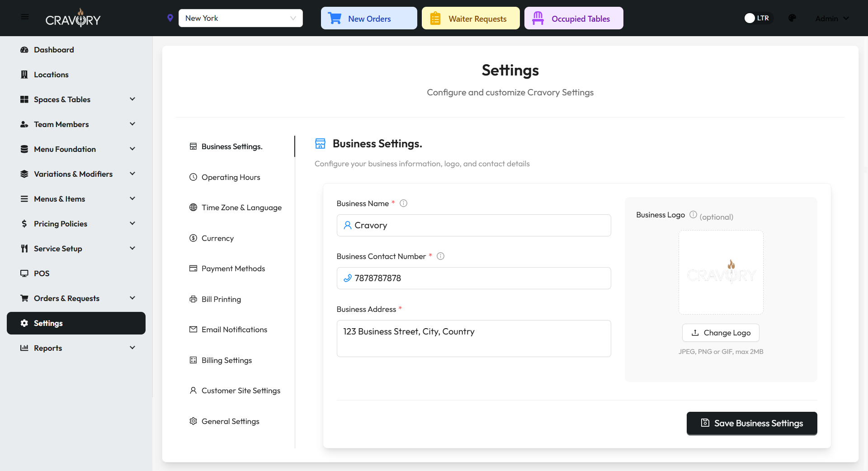This screenshot has height=471, width=868.
Task: Click the Bill Printing printer icon
Action: click(x=193, y=299)
